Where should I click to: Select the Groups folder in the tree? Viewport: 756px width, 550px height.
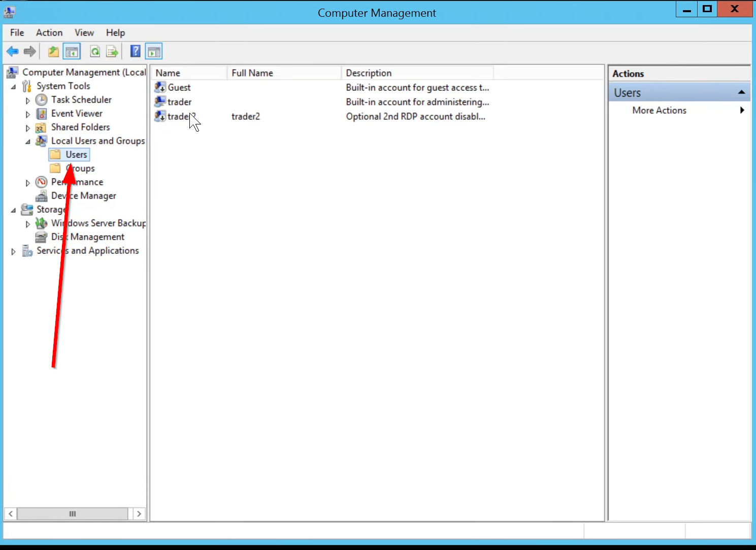(x=80, y=168)
